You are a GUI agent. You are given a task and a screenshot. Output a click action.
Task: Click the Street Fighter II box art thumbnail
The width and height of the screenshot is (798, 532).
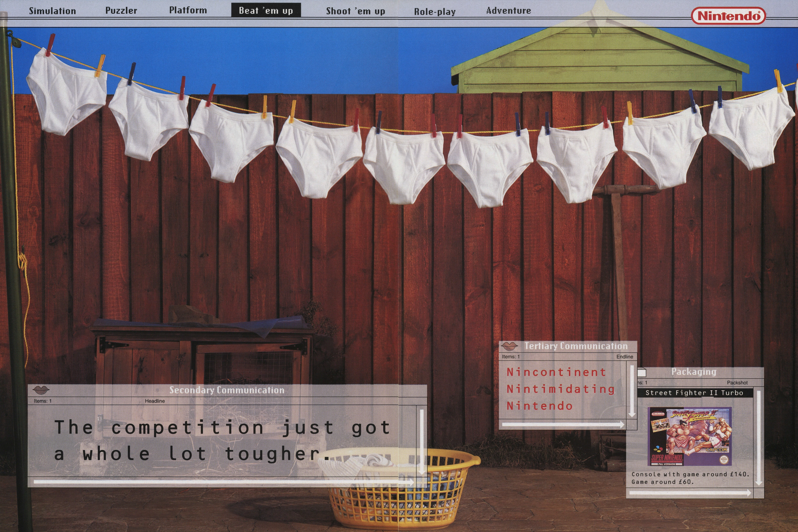click(x=690, y=436)
